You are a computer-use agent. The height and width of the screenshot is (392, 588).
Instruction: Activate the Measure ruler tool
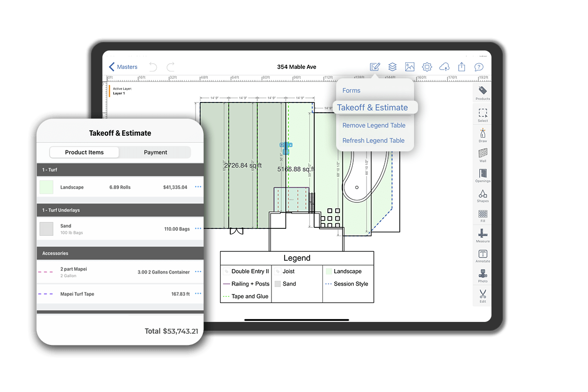click(x=482, y=234)
